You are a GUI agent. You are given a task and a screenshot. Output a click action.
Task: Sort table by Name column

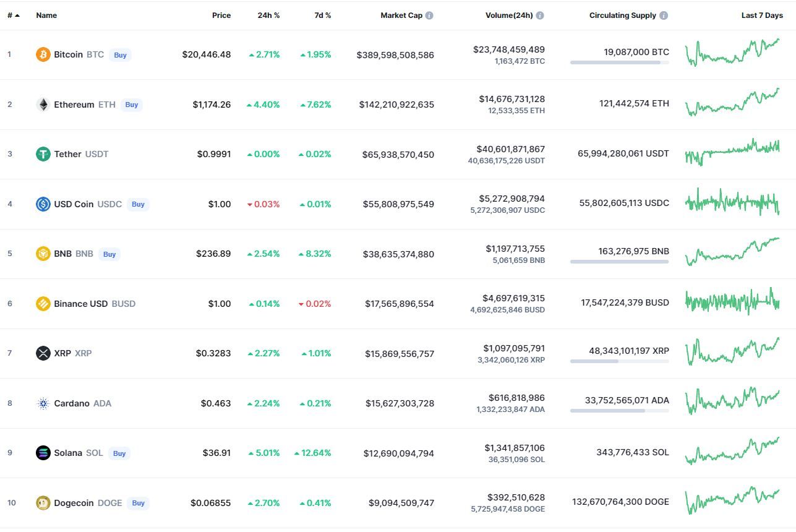tap(46, 15)
